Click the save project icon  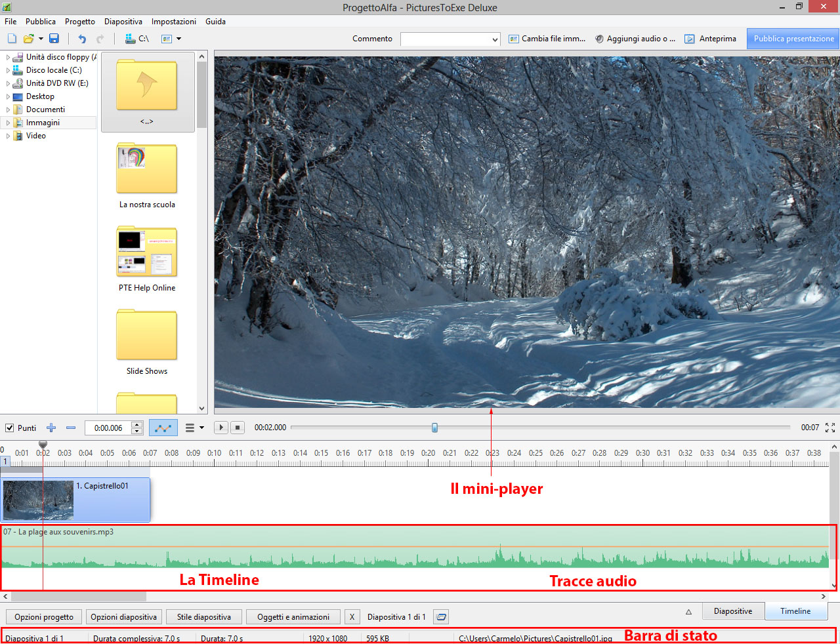click(x=54, y=39)
